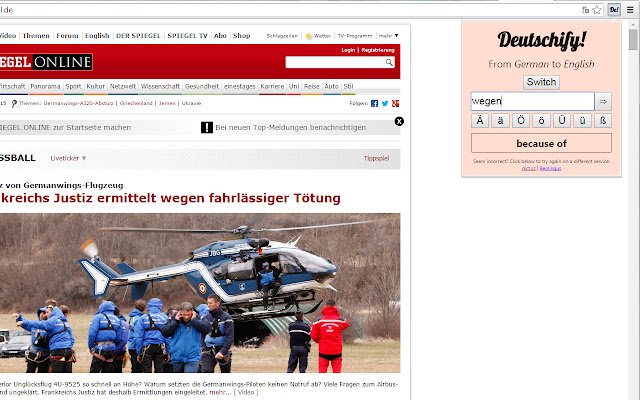Insert capital Ö character
The height and width of the screenshot is (400, 640).
521,120
